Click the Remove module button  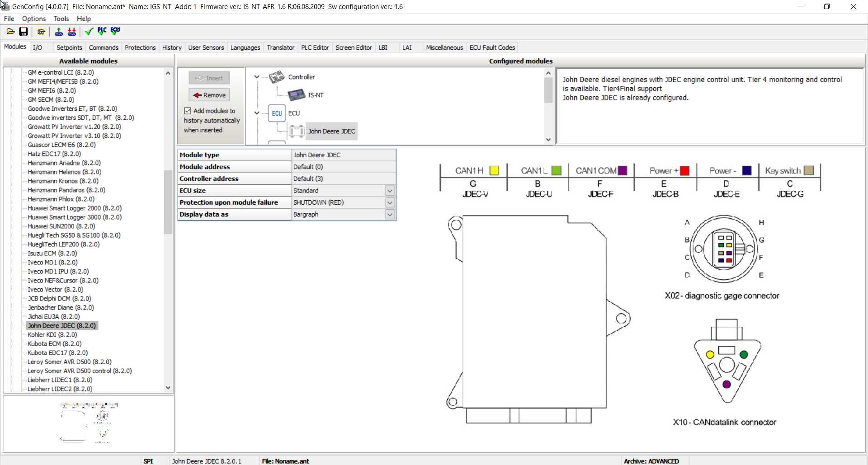pos(209,95)
